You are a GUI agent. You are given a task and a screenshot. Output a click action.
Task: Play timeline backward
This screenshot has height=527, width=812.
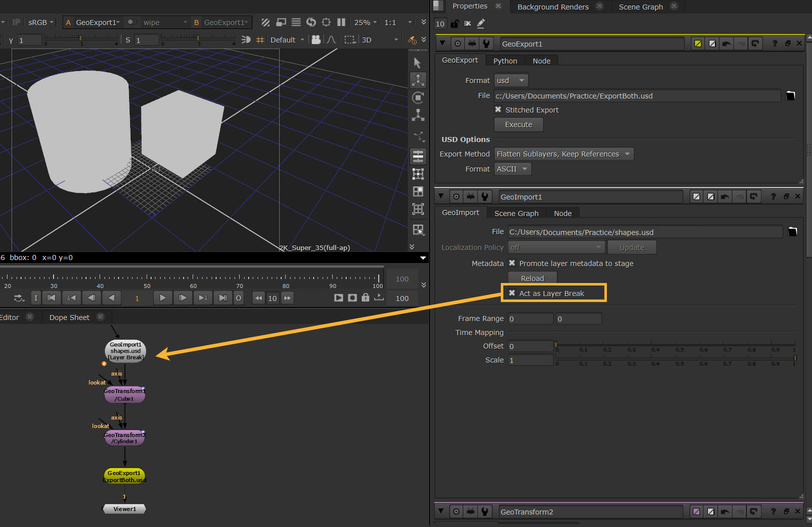click(x=111, y=298)
